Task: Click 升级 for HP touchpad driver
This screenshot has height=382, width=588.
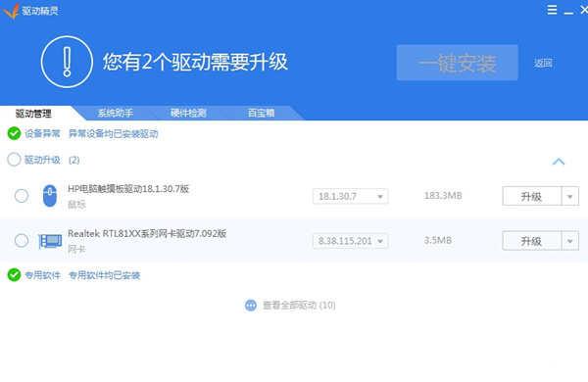Action: click(532, 196)
